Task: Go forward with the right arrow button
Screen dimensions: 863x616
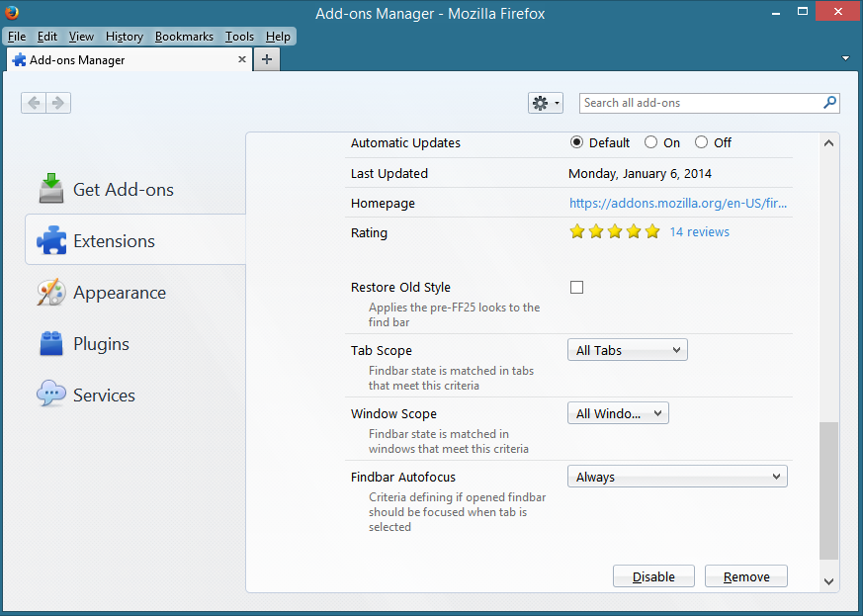Action: pyautogui.click(x=58, y=103)
